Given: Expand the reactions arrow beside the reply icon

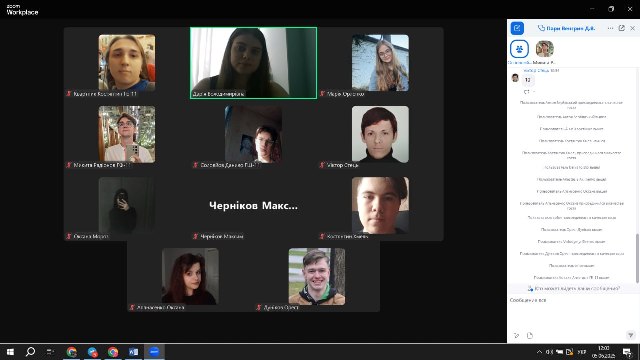Looking at the screenshot, I should click(x=533, y=92).
